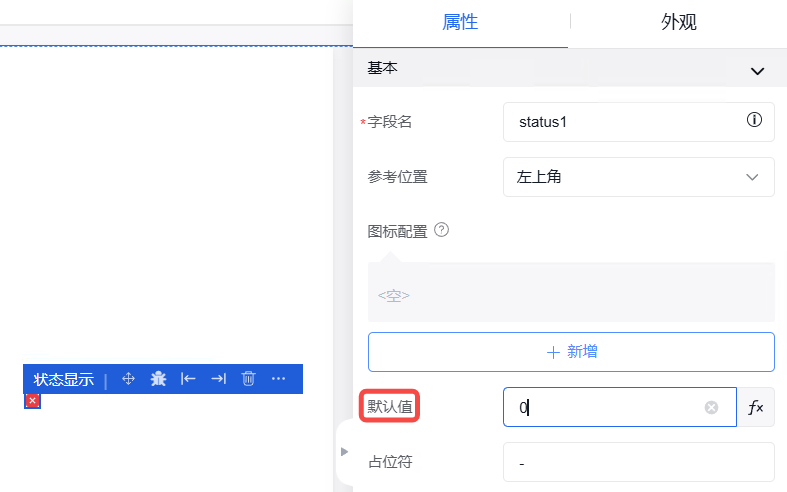Collapse the properties panel using the side triangle handle

(345, 452)
